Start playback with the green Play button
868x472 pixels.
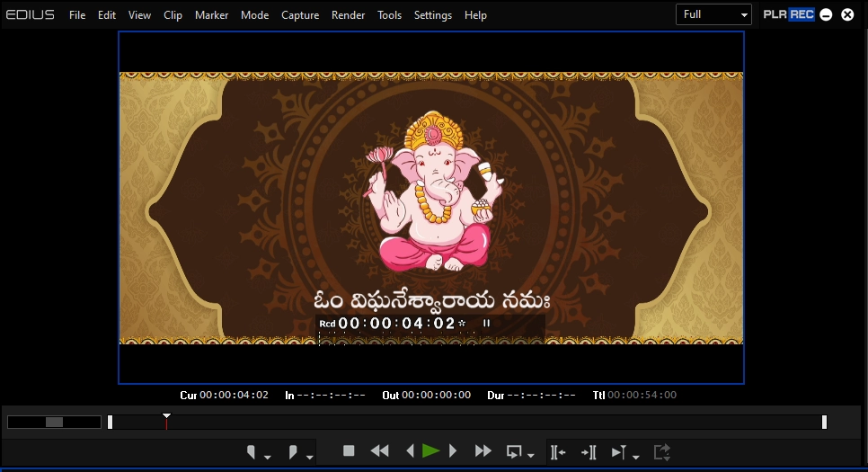[430, 451]
